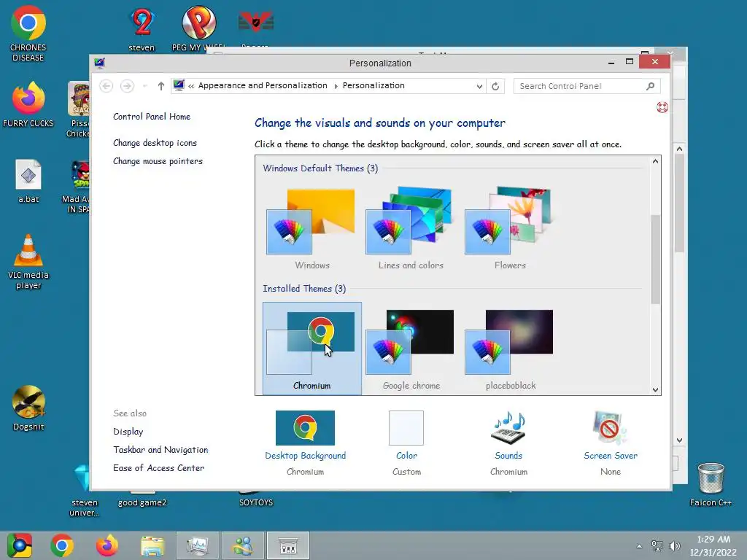Select the steven desktop icon
747x560 pixels.
[142, 29]
